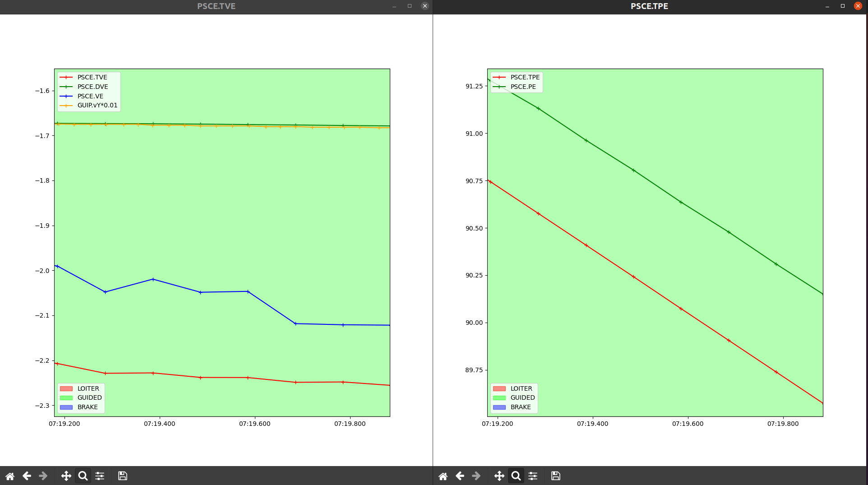Close the PSCE.TVE window
Viewport: 868px width, 485px height.
425,6
